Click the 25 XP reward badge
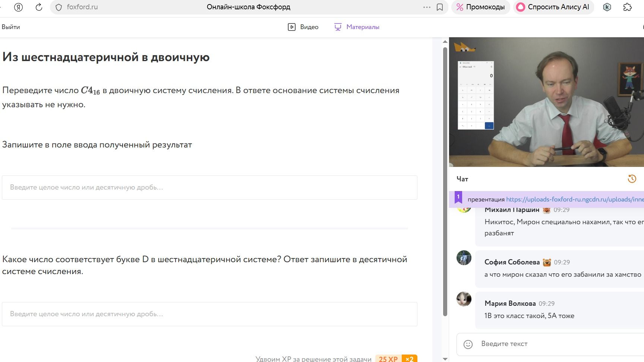This screenshot has height=362, width=644. [388, 359]
